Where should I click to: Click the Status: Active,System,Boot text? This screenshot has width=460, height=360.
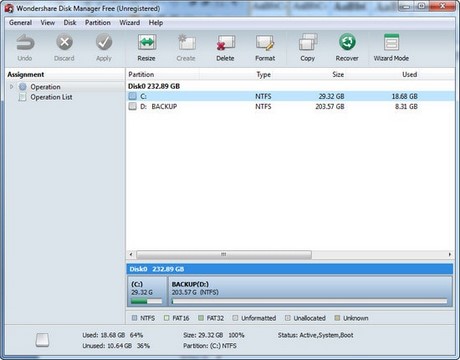click(316, 335)
